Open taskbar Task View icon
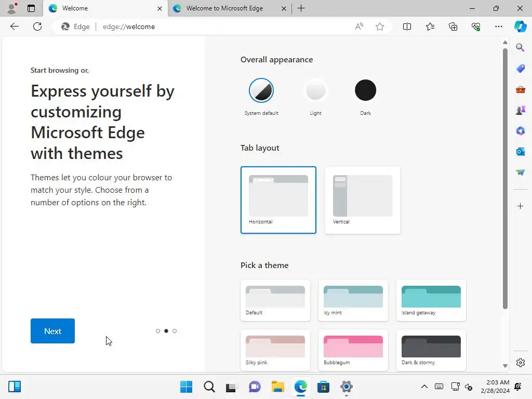The width and height of the screenshot is (532, 399). pos(231,387)
